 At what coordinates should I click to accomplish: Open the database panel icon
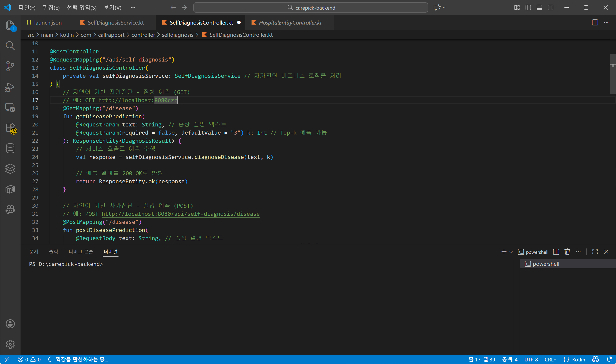point(10,148)
